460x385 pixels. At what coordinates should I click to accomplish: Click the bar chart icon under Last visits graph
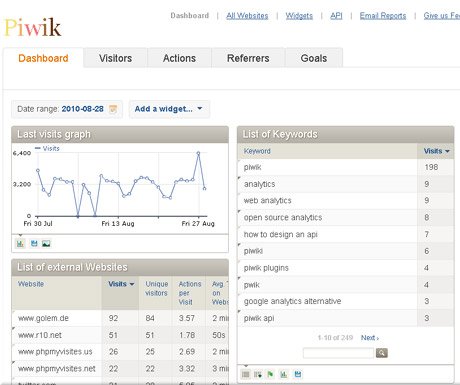point(20,244)
